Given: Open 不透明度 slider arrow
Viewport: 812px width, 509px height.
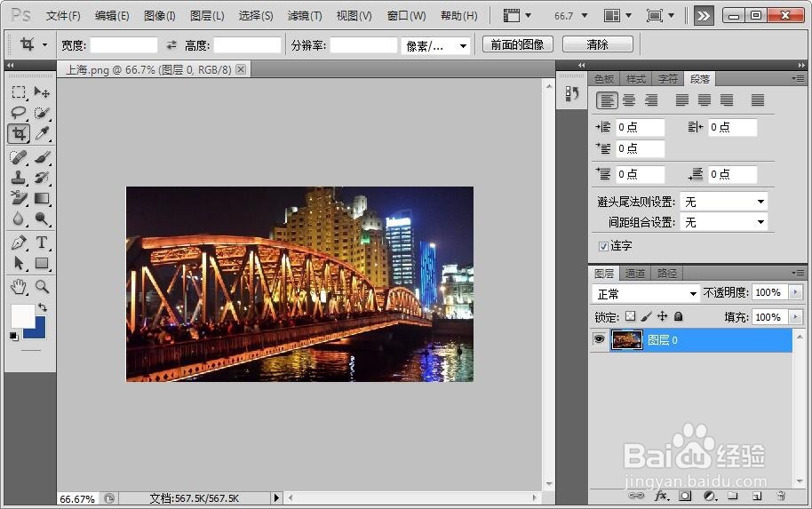Looking at the screenshot, I should [795, 292].
